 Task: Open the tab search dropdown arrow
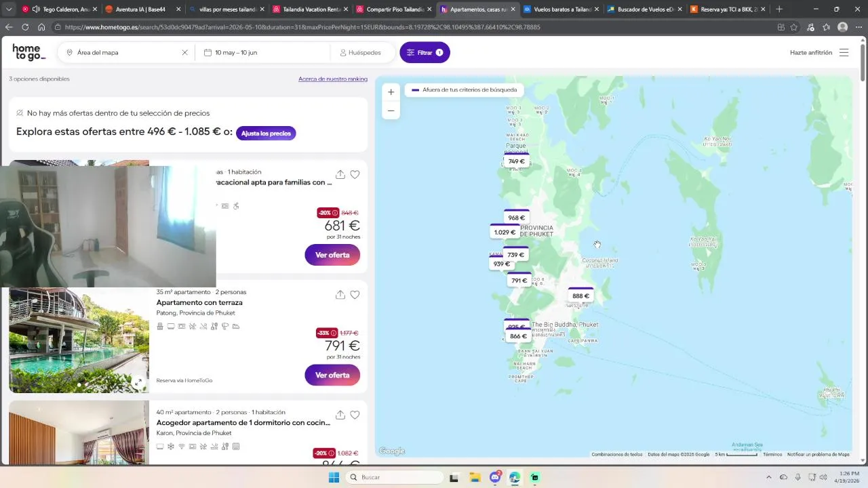[9, 9]
